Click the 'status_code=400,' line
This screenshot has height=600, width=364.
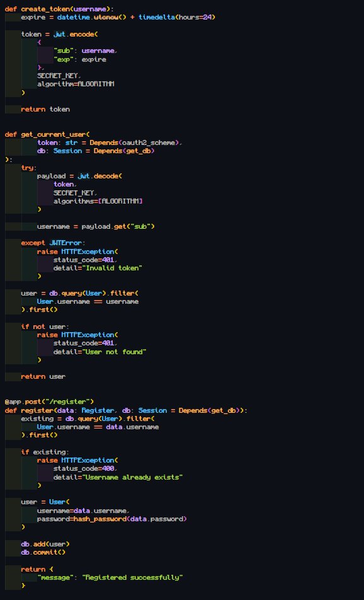[86, 469]
